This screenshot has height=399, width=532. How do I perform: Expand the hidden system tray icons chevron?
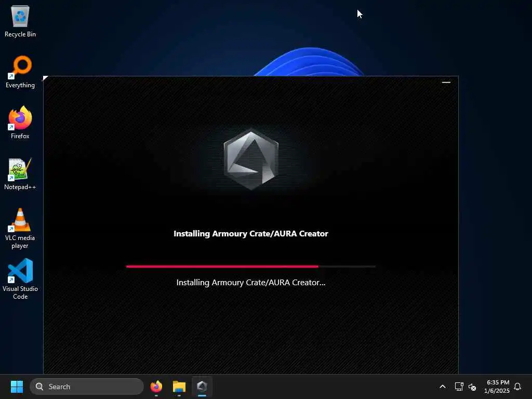point(443,387)
